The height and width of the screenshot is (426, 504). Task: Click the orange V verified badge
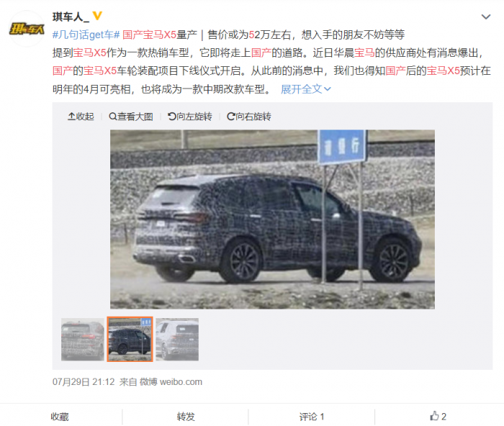pos(97,16)
